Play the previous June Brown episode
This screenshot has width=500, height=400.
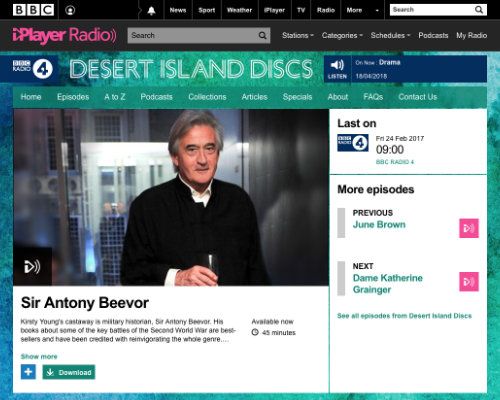tap(469, 228)
